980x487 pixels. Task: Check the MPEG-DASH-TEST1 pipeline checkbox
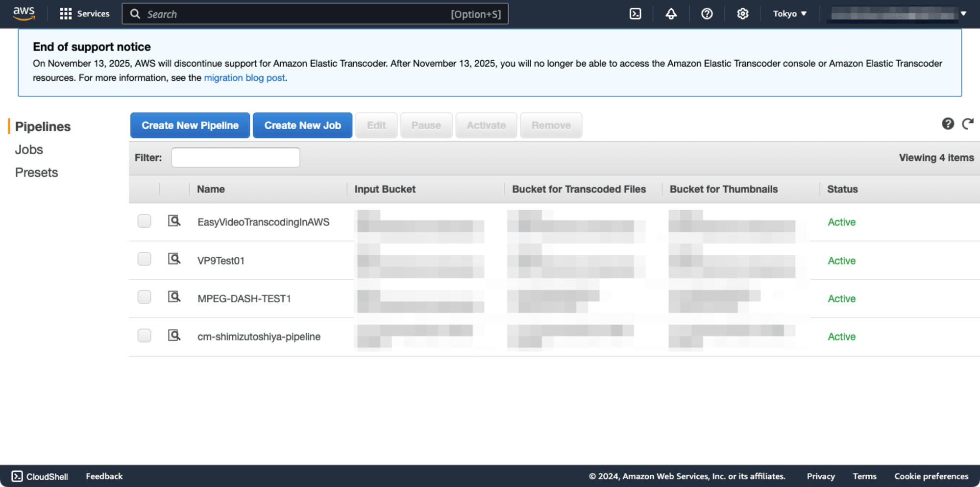[x=144, y=297]
